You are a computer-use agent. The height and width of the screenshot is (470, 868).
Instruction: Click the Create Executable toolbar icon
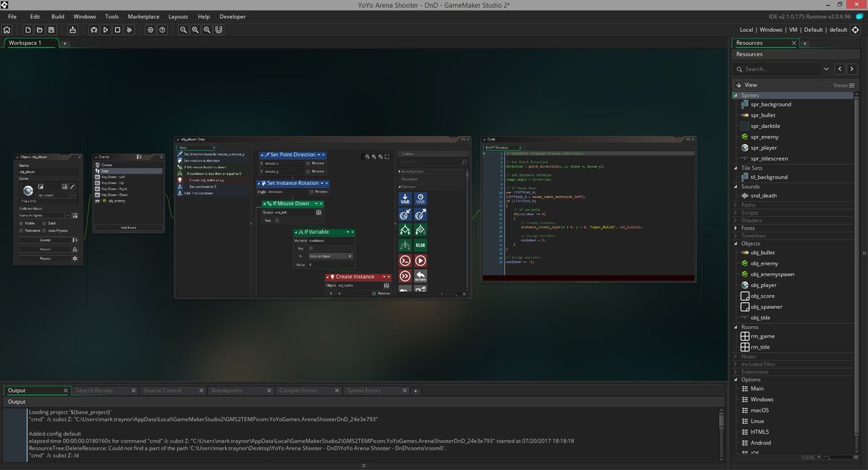tap(72, 30)
